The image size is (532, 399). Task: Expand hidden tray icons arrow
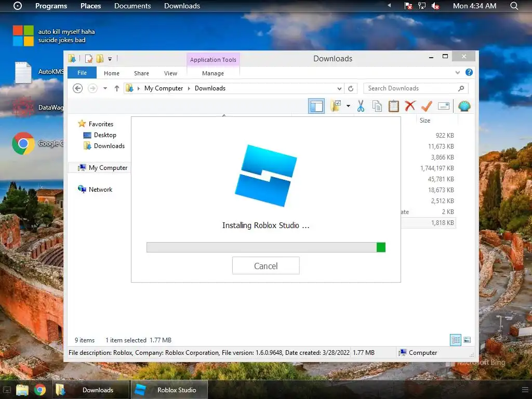(390, 5)
